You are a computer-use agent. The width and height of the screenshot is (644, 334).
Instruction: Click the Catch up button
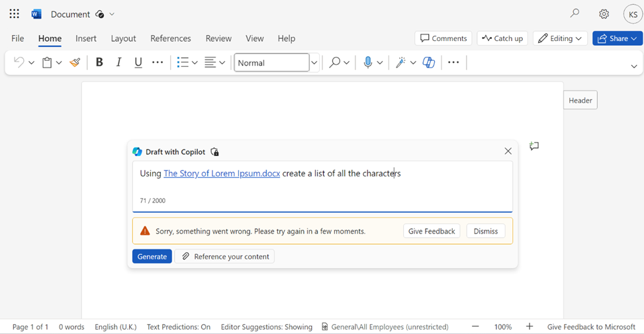[502, 38]
